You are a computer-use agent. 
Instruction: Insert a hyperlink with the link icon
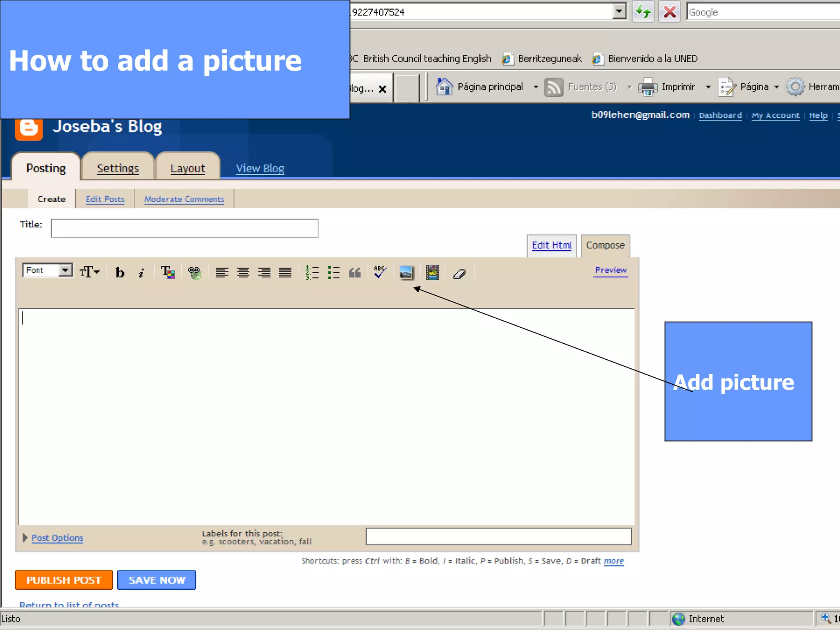tap(194, 272)
